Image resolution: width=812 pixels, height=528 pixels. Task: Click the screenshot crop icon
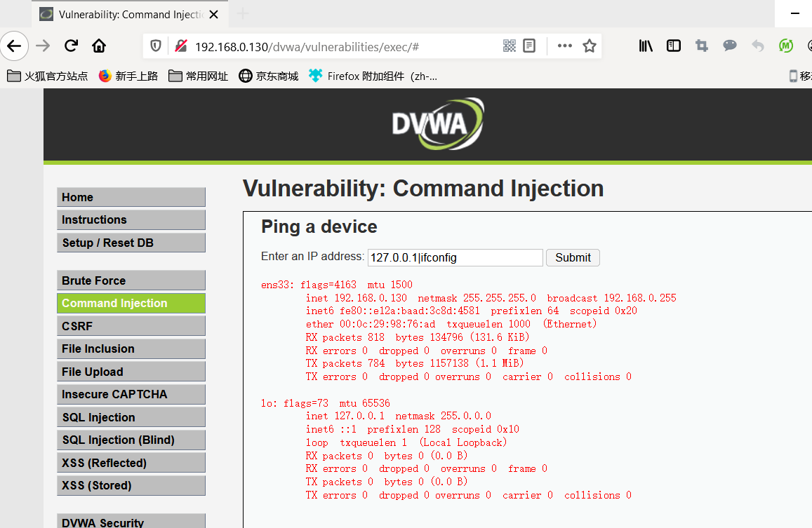(x=702, y=46)
